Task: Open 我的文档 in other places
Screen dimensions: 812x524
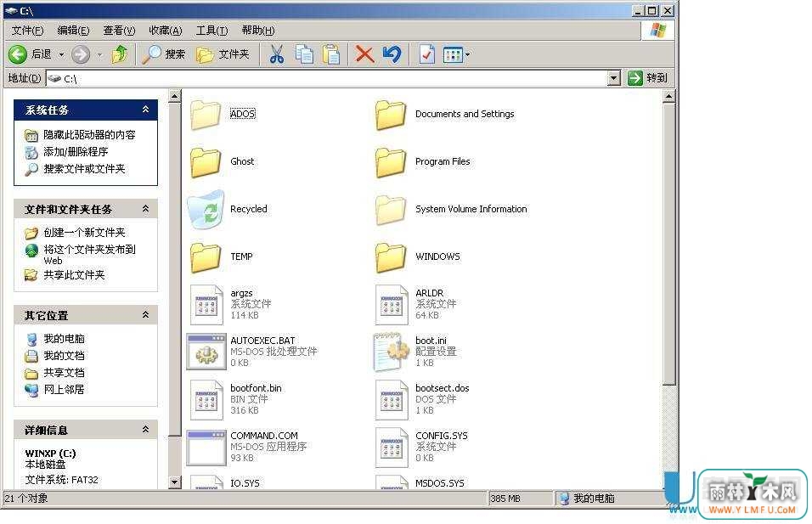Action: 64,356
